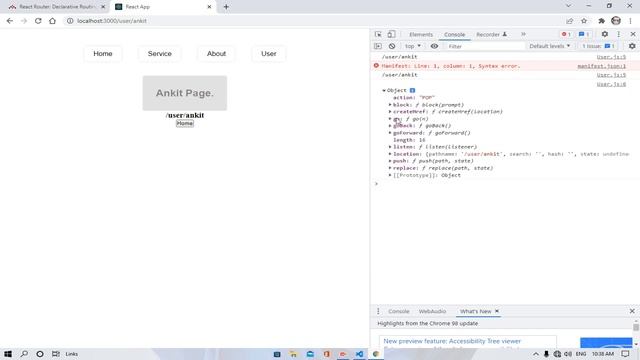Switch to the Console tab
Viewport: 640px width, 360px height.
click(454, 35)
